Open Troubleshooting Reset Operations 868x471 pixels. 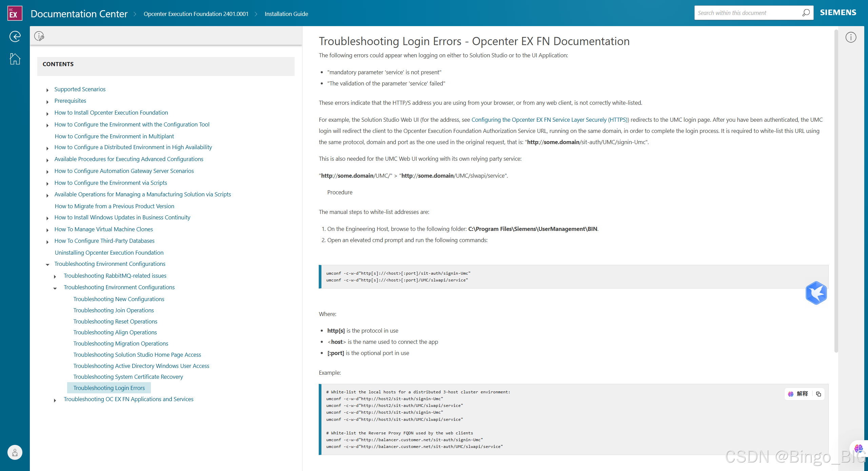point(115,321)
